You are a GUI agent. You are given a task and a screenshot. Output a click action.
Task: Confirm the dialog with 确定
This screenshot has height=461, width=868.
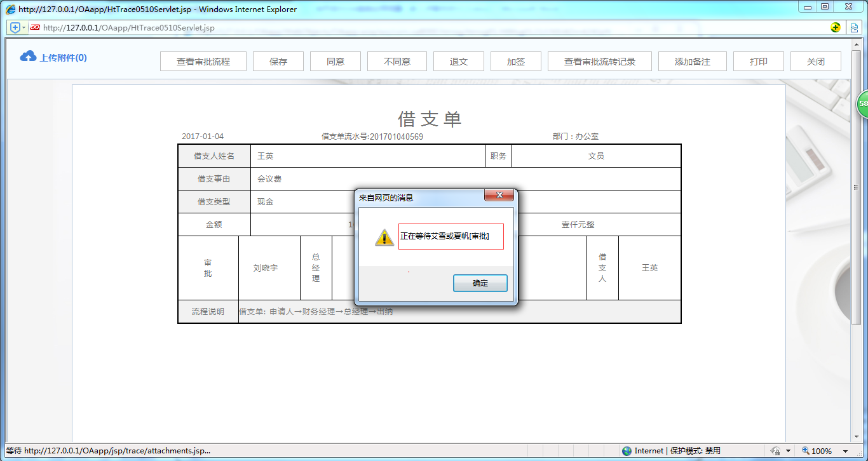tap(480, 283)
